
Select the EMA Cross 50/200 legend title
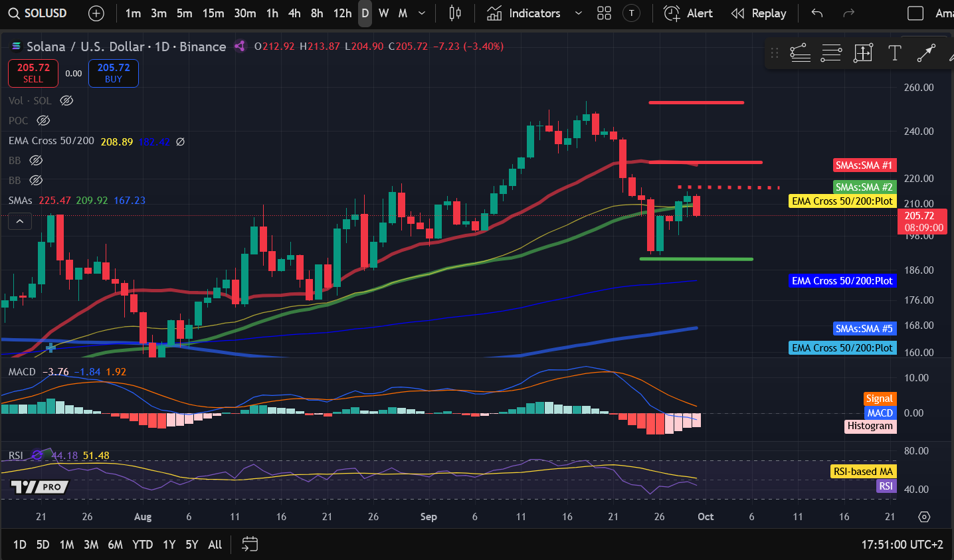(51, 141)
